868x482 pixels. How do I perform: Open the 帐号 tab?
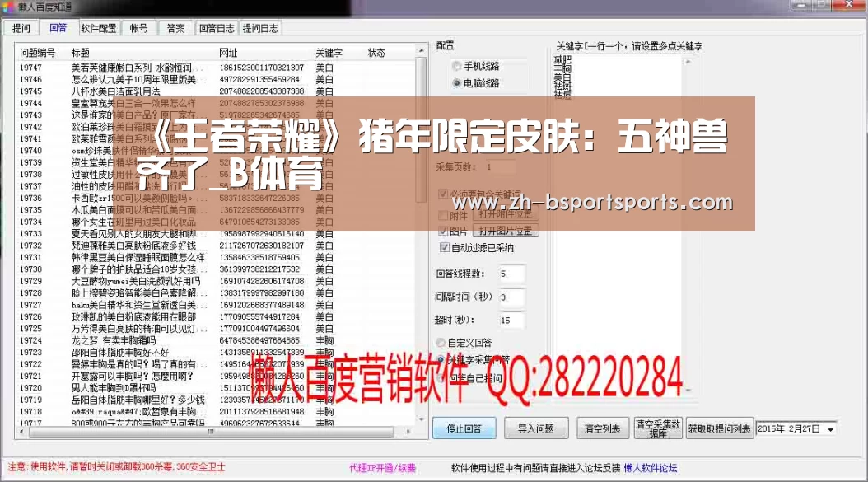(x=138, y=28)
